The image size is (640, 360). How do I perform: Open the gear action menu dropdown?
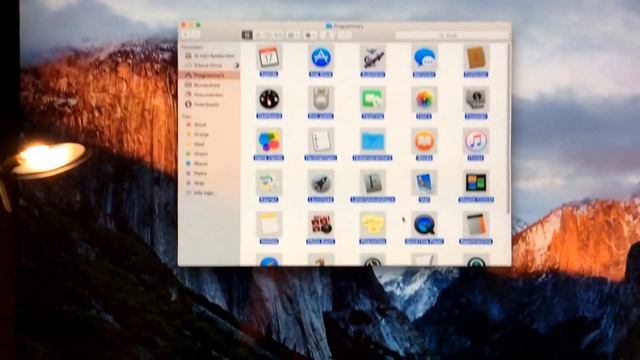(310, 35)
